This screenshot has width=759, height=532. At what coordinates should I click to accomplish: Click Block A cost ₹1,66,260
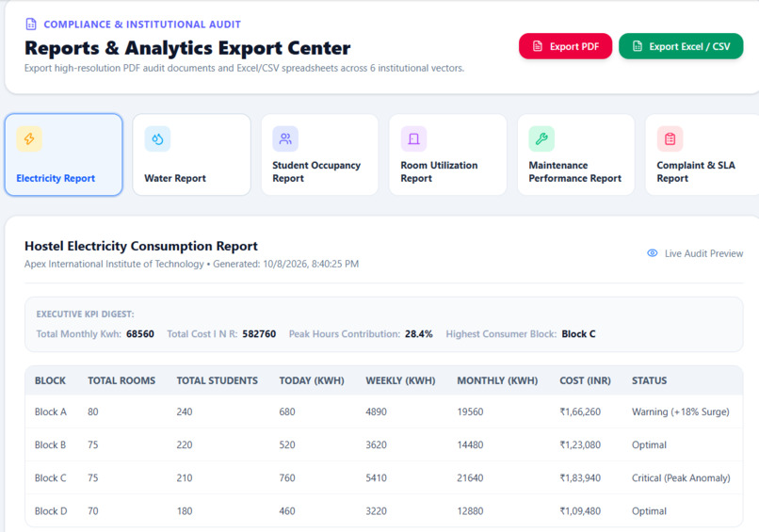pyautogui.click(x=580, y=412)
